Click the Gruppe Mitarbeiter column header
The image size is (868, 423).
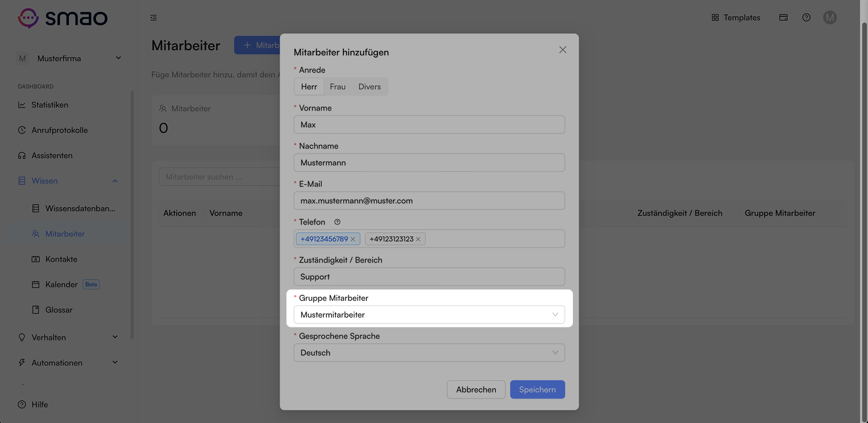pos(780,213)
